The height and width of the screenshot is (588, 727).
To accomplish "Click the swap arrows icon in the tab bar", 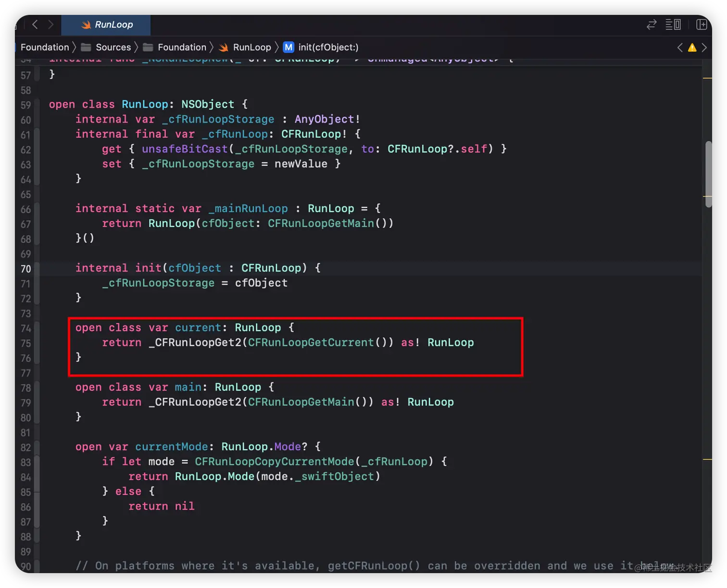I will point(652,25).
